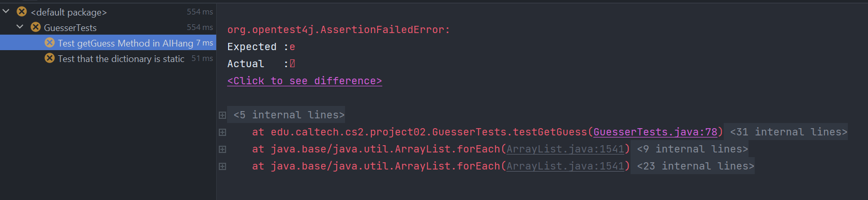Click plus gutter icon beside last ArrayList line
This screenshot has height=200, width=868.
click(x=222, y=166)
